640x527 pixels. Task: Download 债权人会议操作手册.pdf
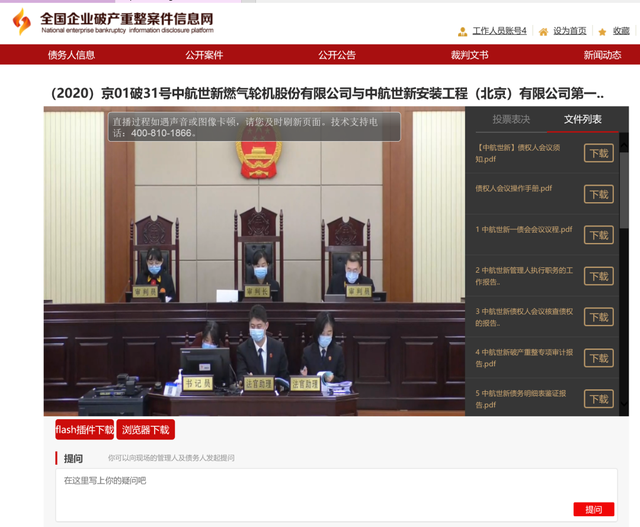coord(599,194)
